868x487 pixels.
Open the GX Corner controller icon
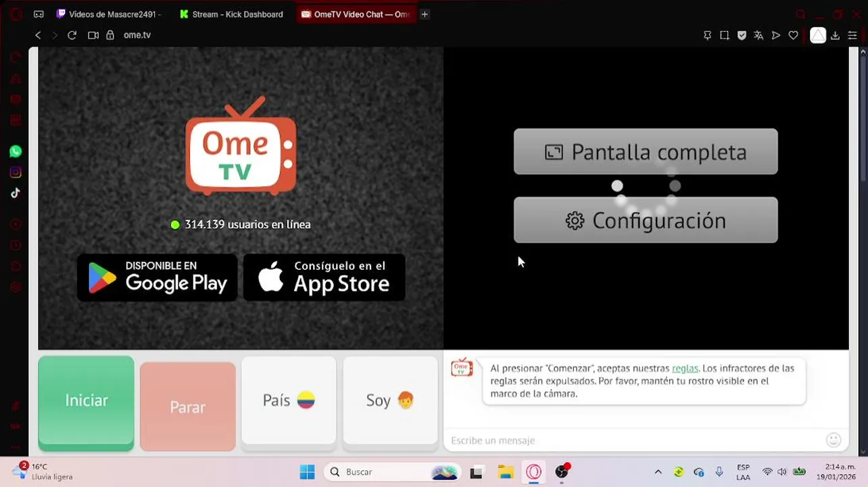point(39,14)
